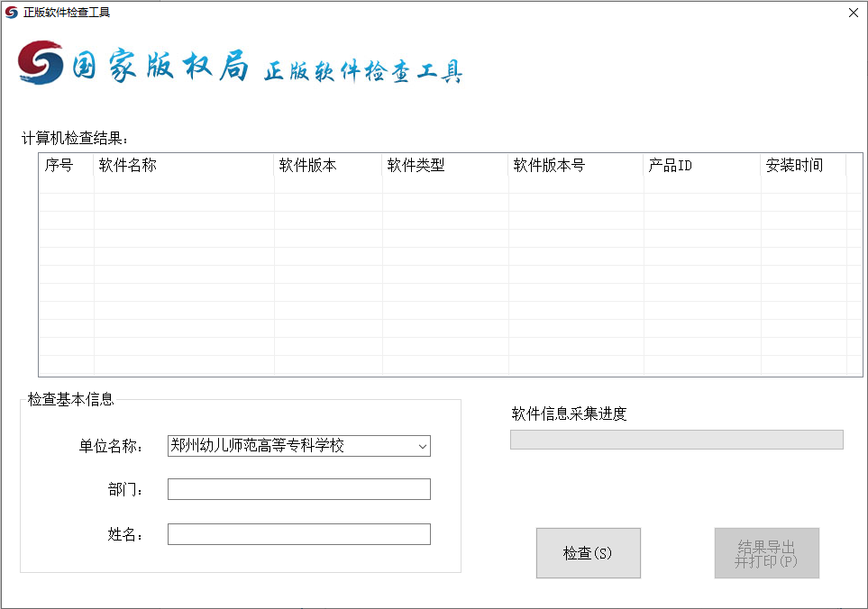Click the 部门 field label
This screenshot has height=609, width=868.
pos(125,489)
